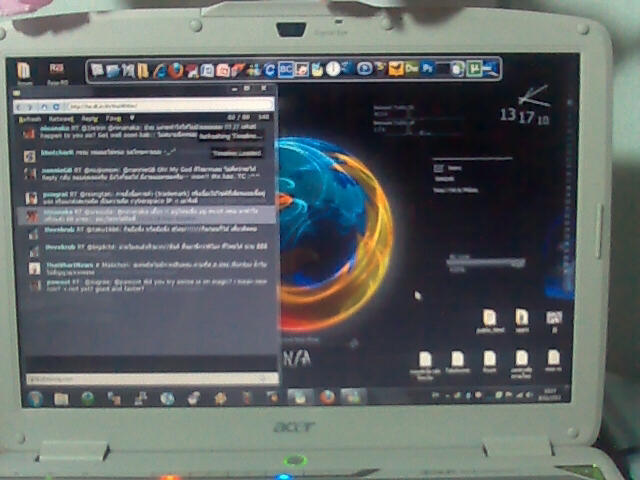Screen dimensions: 640x480
Task: Switch to Firefox on the taskbar
Action: coord(327,396)
